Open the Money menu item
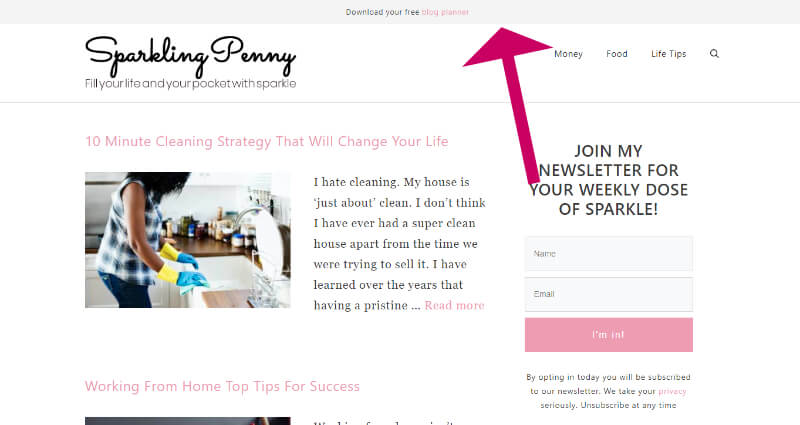The width and height of the screenshot is (800, 425). click(x=568, y=54)
